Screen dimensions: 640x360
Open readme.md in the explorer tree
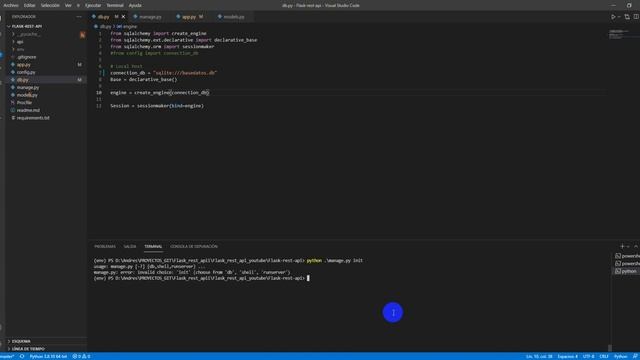tap(28, 110)
